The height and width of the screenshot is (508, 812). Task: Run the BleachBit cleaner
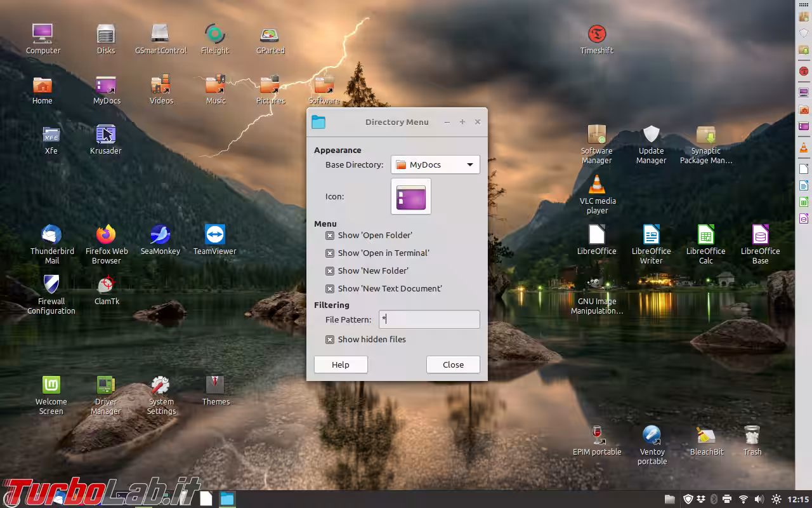706,435
